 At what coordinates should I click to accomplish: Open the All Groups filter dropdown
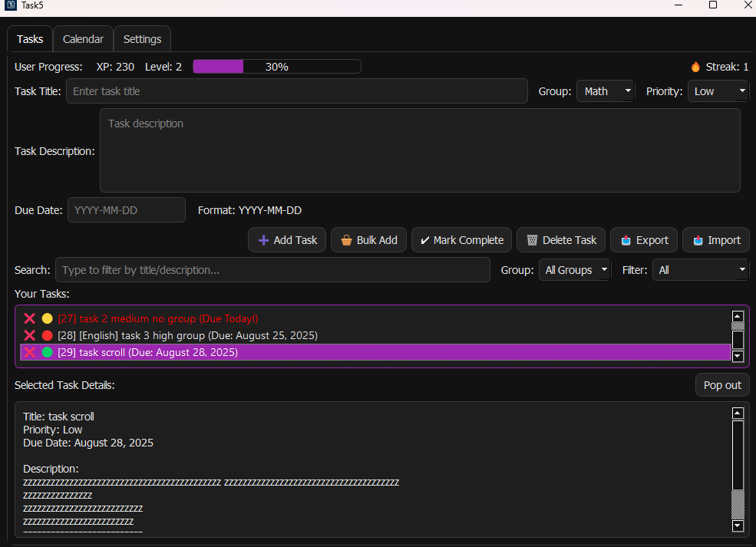575,270
